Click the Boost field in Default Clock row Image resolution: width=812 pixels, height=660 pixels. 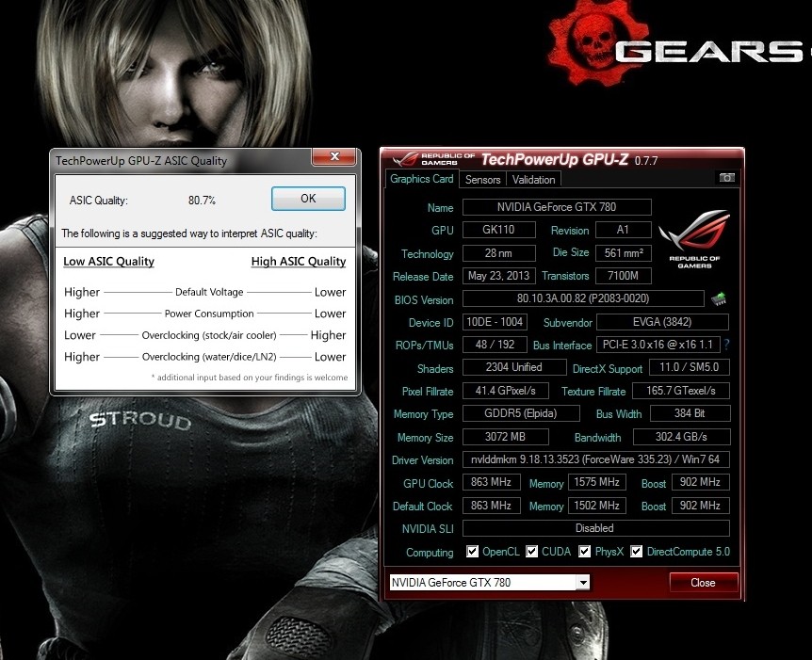[x=701, y=506]
